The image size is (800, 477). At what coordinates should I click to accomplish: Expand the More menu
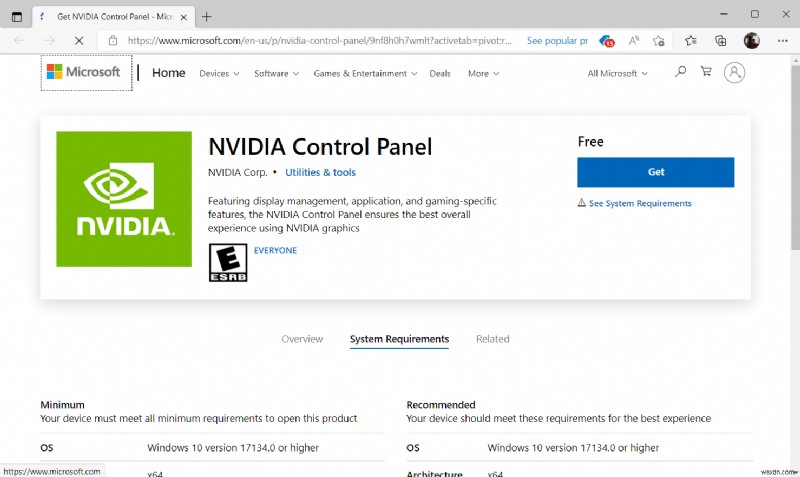(483, 73)
